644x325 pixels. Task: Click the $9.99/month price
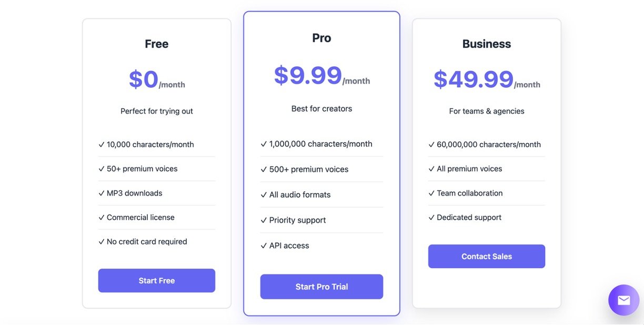tap(321, 76)
